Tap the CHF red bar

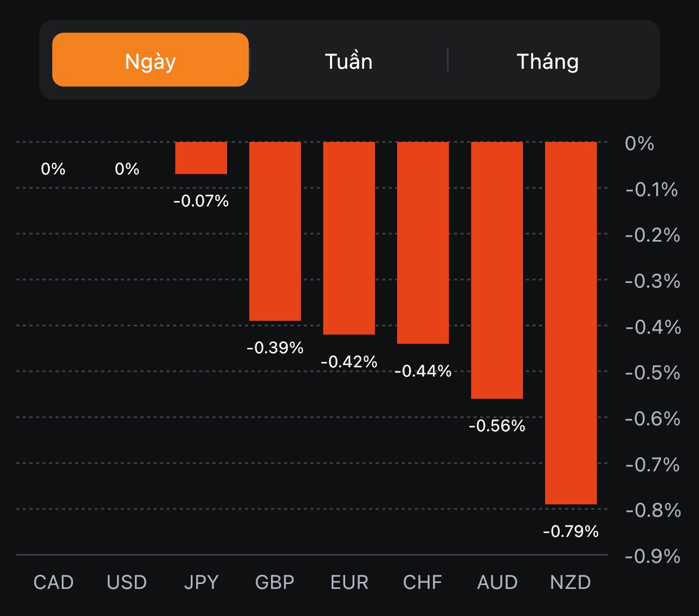423,242
